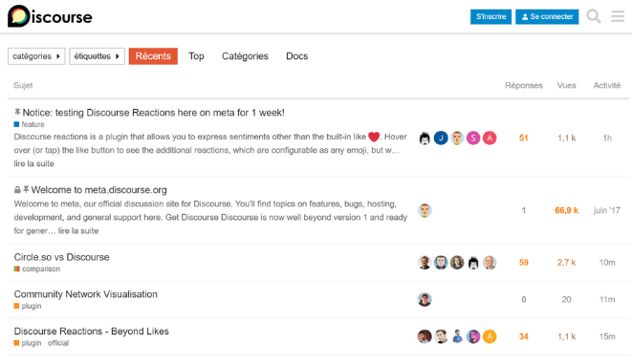Click 'lire la suite' under Welcome topic

(78, 230)
